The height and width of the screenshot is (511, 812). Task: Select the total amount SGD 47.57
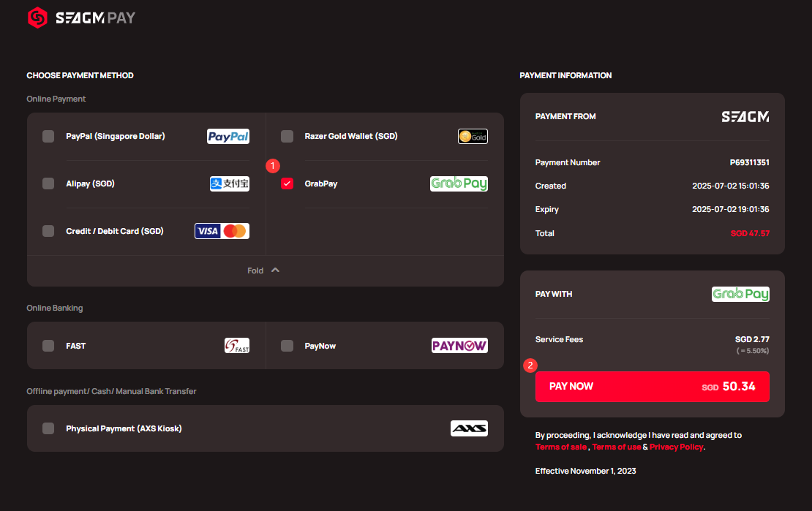click(750, 233)
